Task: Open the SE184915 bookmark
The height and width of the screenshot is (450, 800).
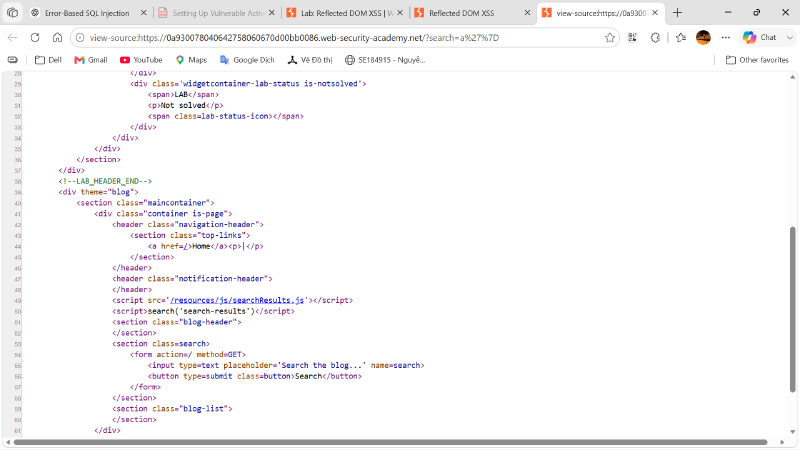Action: tap(385, 60)
